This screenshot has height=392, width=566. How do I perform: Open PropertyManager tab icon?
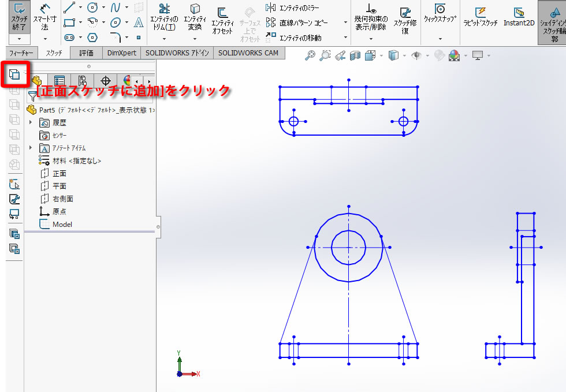coord(59,81)
